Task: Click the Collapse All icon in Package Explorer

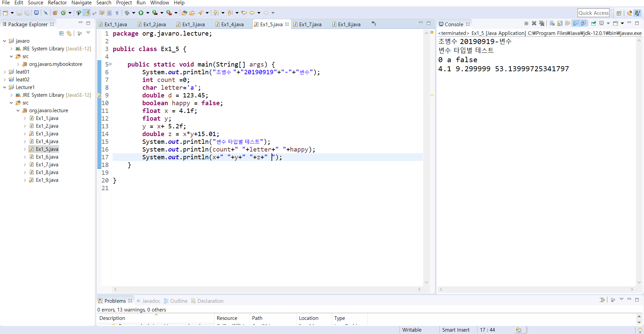Action: 61,33
